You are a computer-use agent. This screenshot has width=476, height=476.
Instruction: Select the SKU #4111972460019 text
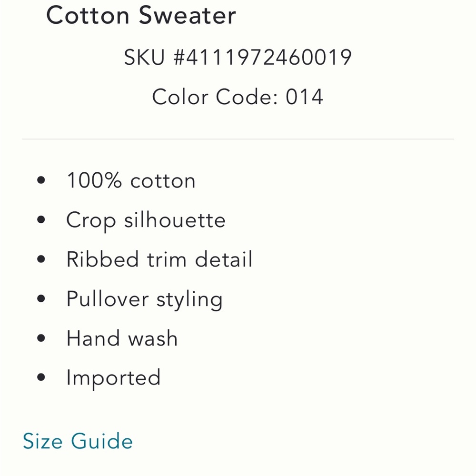[x=238, y=57]
